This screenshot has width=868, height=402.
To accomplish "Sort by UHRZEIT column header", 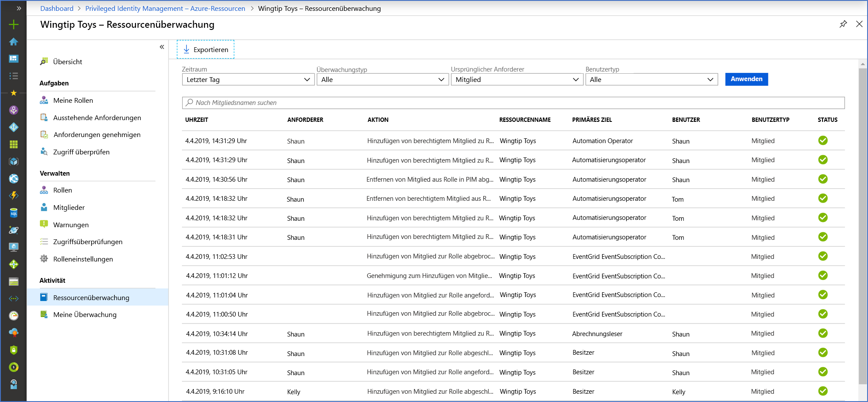I will coord(197,120).
